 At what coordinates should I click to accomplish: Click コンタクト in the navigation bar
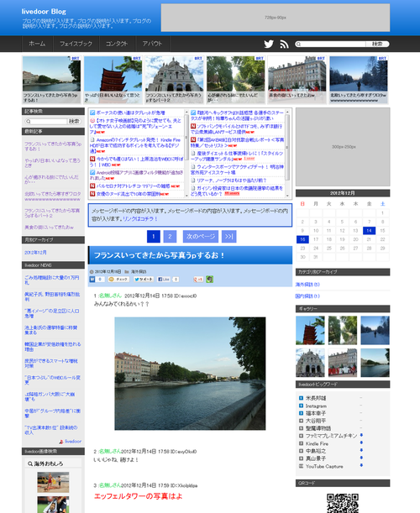[x=117, y=44]
